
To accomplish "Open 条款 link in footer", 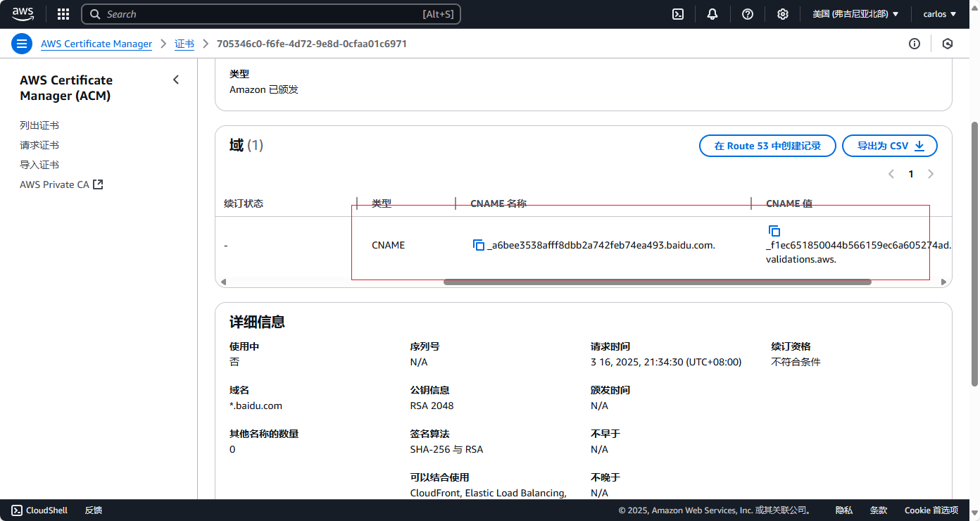I will [879, 510].
